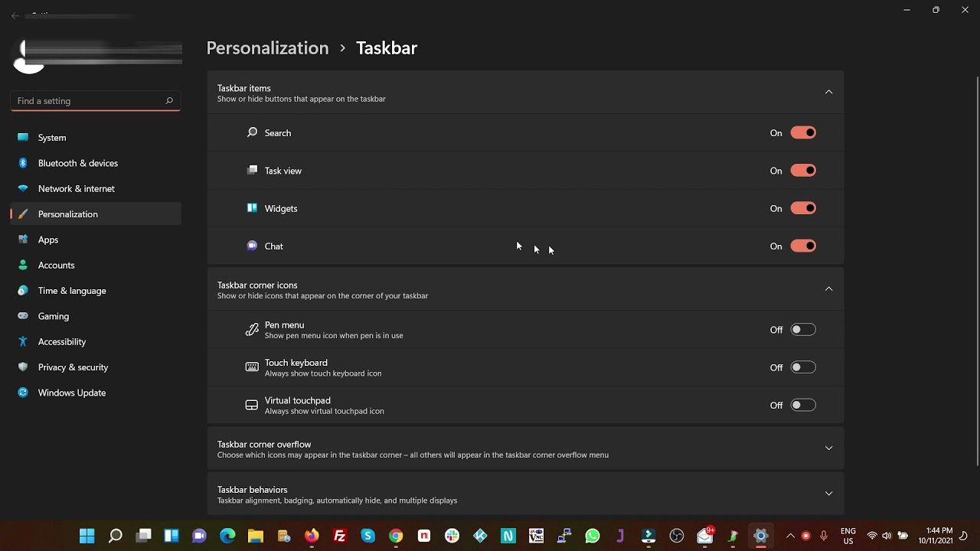The image size is (980, 551).
Task: Switch to Google Chrome in taskbar
Action: pyautogui.click(x=396, y=536)
